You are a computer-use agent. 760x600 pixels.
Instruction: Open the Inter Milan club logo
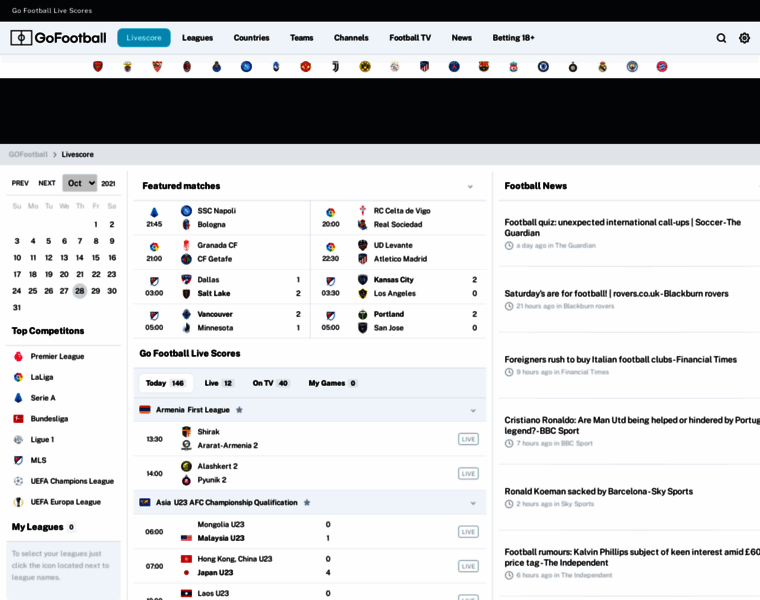573,66
